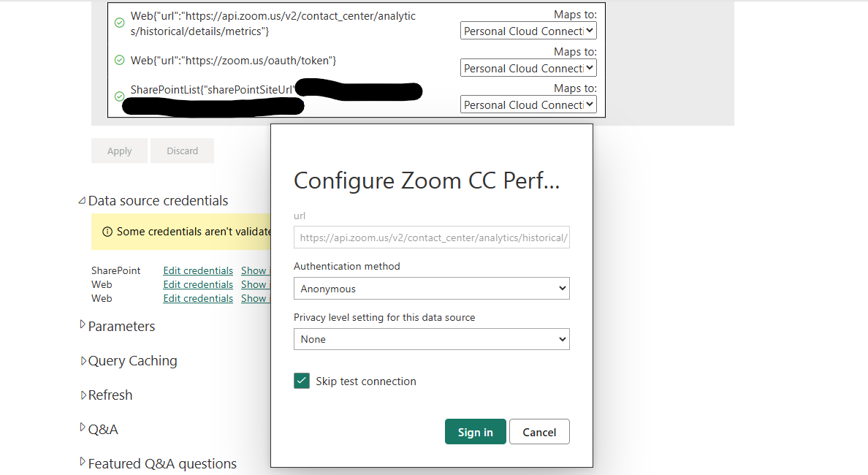Click green check icon beside SharePointList entry
Viewport: 868px width, 475px height.
coord(119,96)
